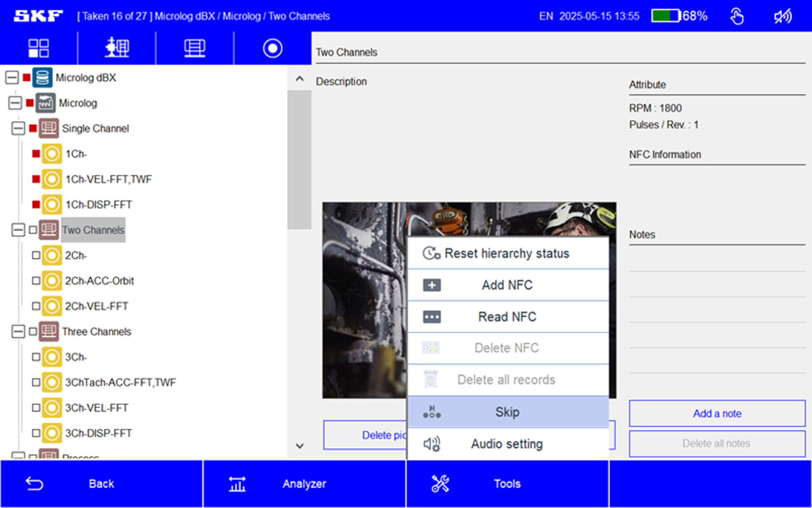Screen dimensions: 812x508
Task: Collapse the Microlog dBX root node
Action: click(x=12, y=77)
